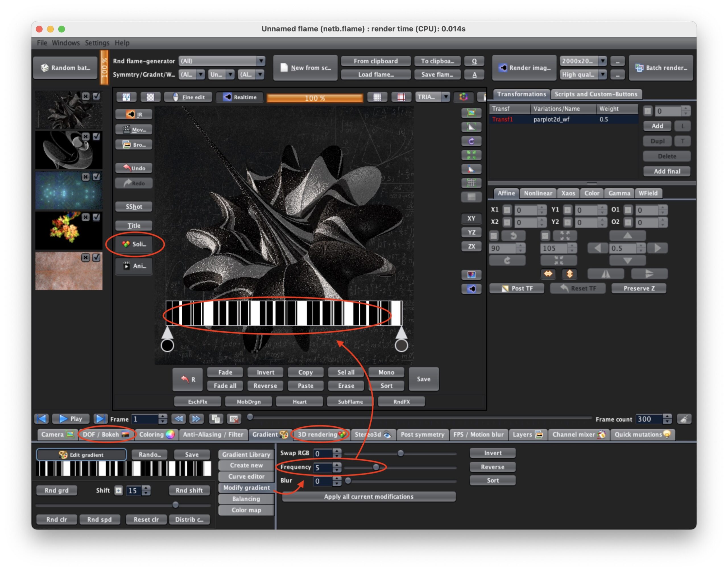Open the Solid rendering settings button

134,244
